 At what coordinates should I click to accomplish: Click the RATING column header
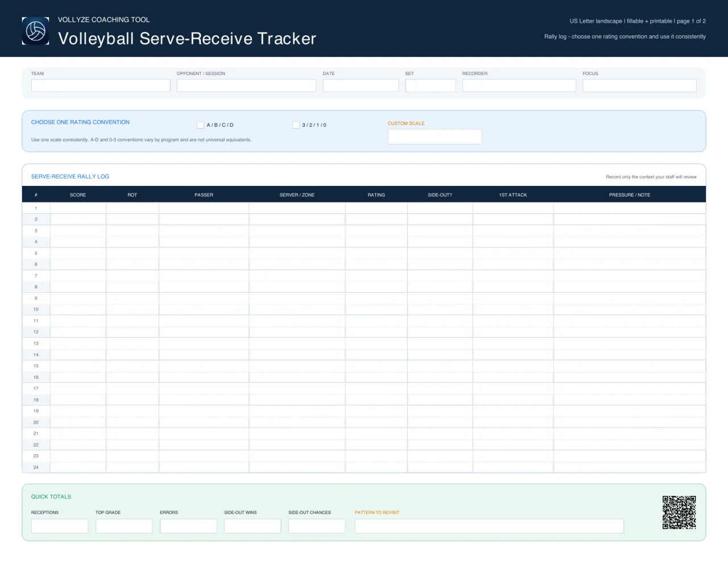[377, 195]
